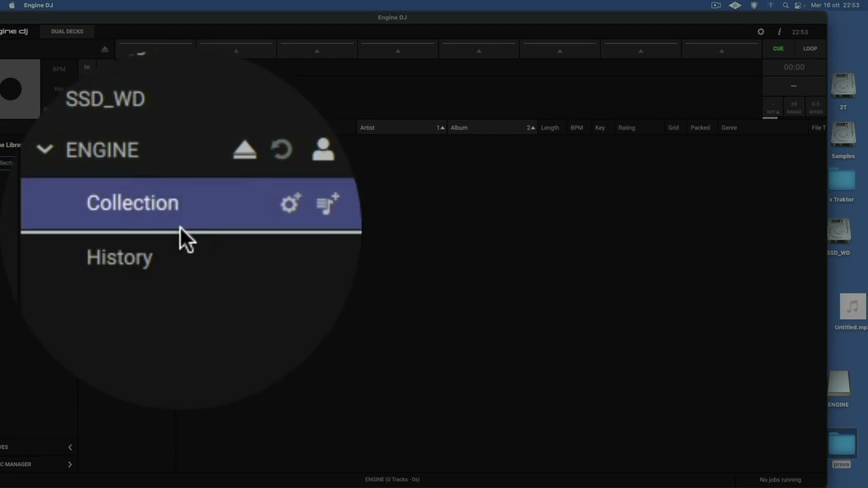Click the add playlist icon in the Collection row
This screenshot has height=488, width=868.
point(328,203)
